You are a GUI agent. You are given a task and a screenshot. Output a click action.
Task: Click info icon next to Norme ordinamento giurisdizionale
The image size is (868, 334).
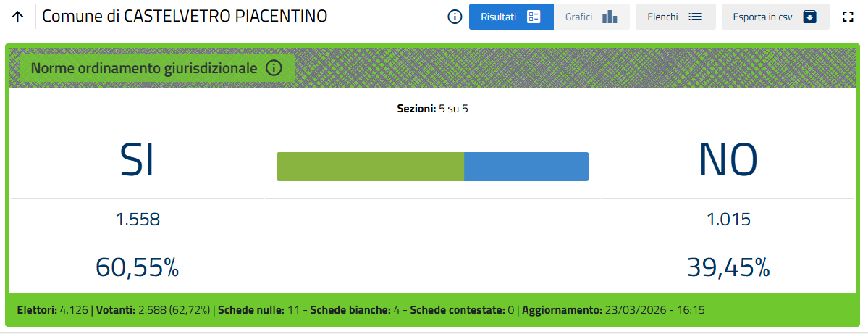[x=274, y=68]
